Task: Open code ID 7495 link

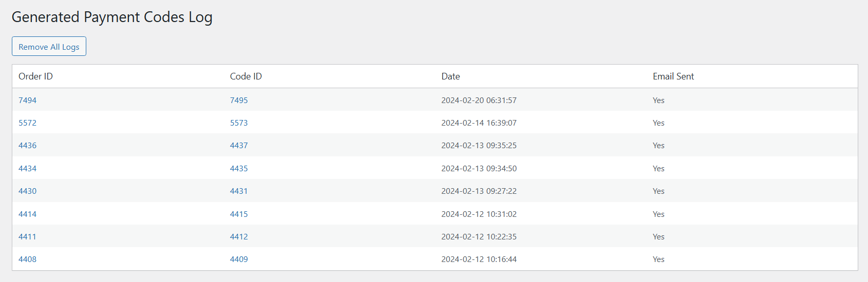Action: click(239, 100)
